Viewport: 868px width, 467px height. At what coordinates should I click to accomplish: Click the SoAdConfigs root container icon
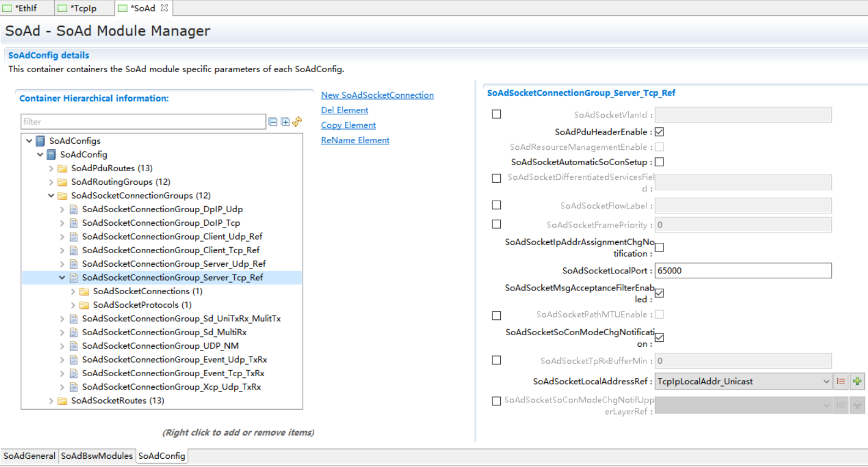pyautogui.click(x=40, y=141)
